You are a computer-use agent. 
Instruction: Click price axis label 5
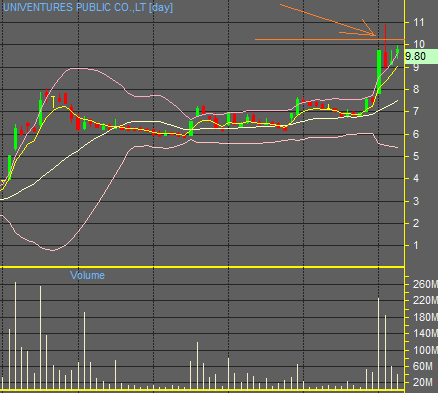416,156
